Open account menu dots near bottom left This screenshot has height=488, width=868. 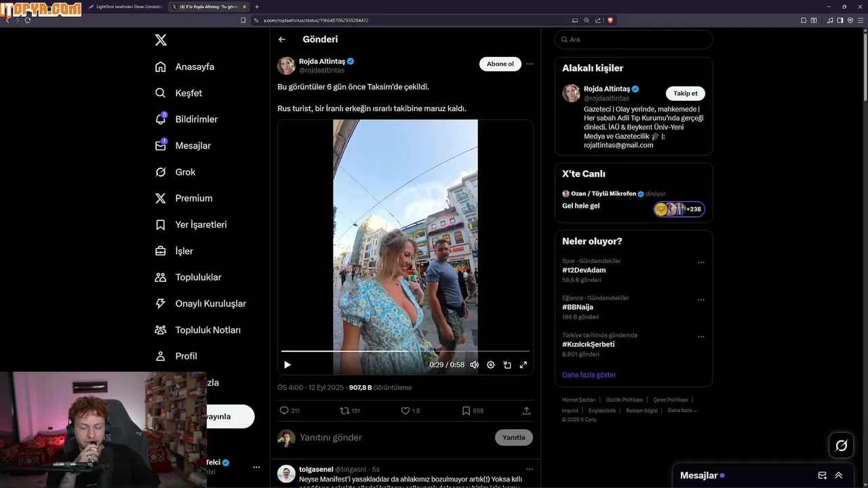coord(256,467)
